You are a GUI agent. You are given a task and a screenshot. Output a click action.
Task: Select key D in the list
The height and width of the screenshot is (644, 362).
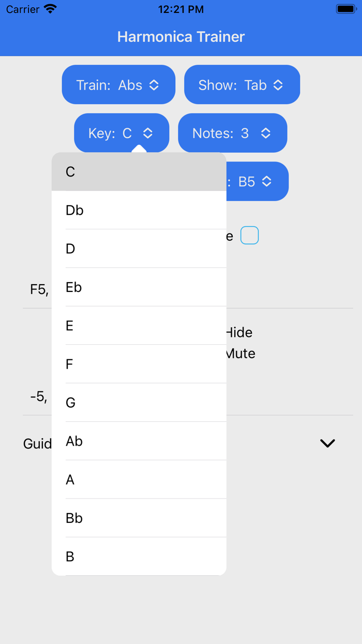click(x=139, y=248)
